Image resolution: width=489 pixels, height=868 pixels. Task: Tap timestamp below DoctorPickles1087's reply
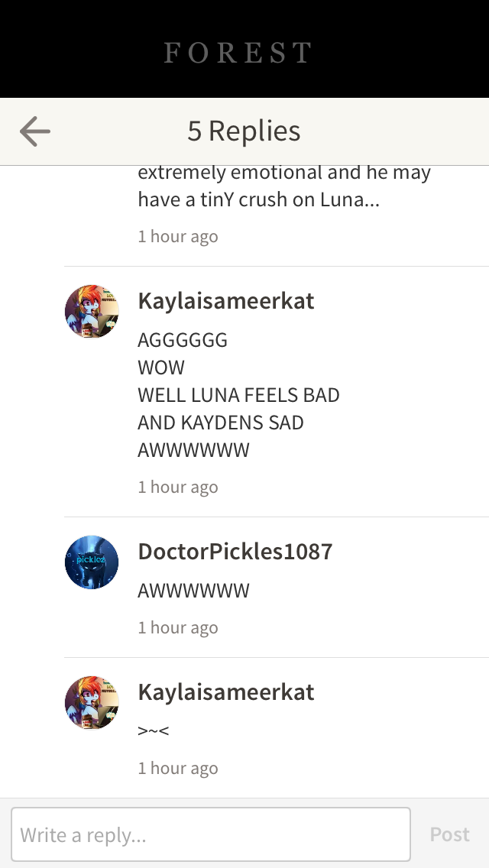click(x=178, y=628)
